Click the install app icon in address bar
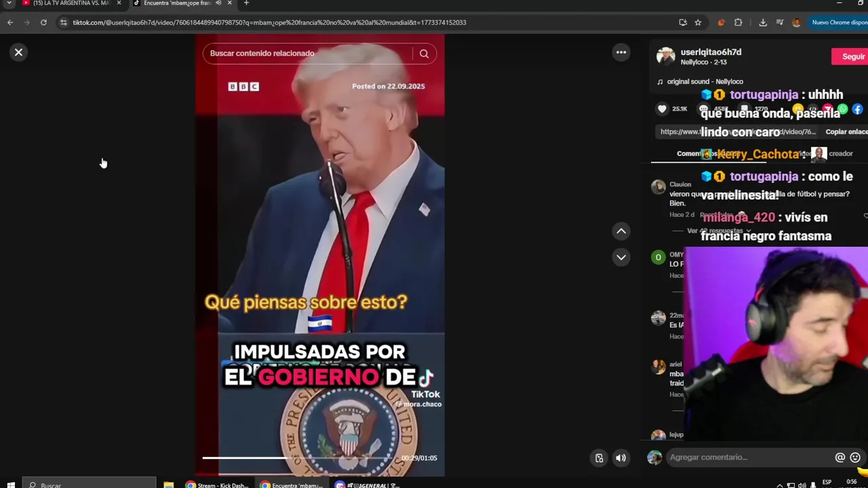This screenshot has width=868, height=488. tap(683, 22)
